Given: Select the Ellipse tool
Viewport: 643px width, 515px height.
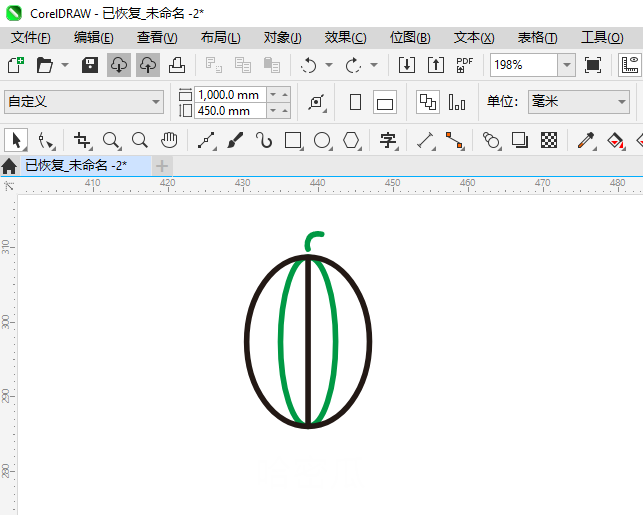Looking at the screenshot, I should pyautogui.click(x=322, y=140).
